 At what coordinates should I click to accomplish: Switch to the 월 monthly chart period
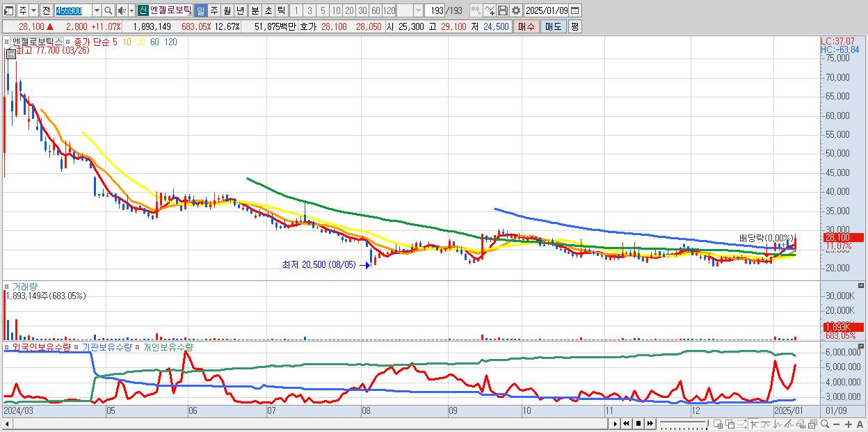pyautogui.click(x=227, y=10)
